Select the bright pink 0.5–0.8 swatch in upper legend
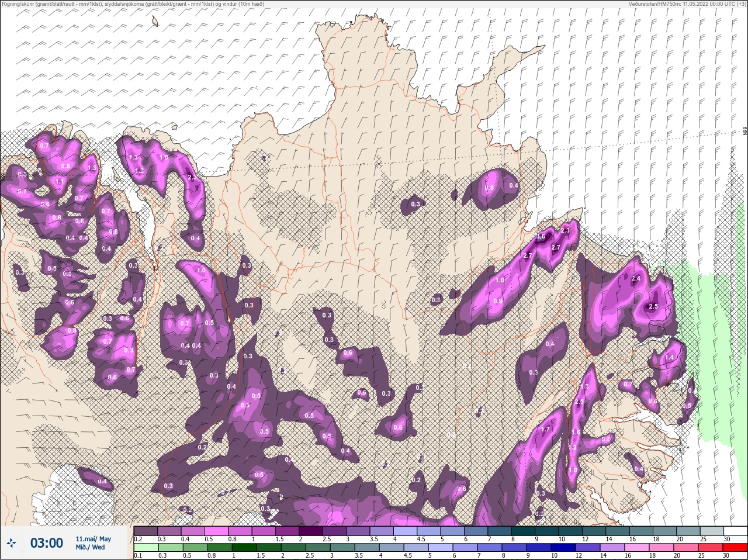The width and height of the screenshot is (748, 560). tap(217, 531)
